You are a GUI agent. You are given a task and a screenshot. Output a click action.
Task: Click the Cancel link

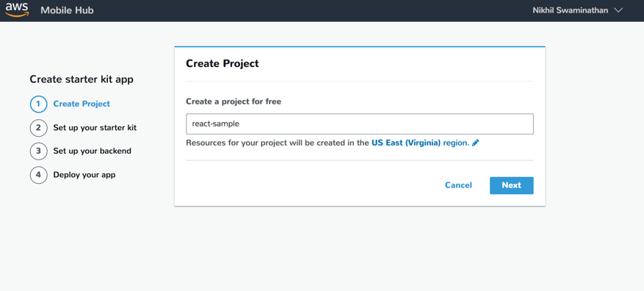[x=458, y=185]
